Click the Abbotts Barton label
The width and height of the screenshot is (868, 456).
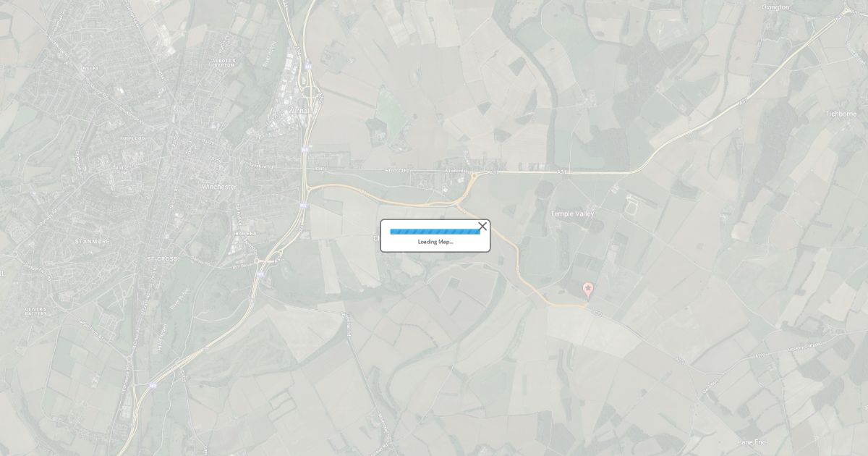(x=224, y=62)
